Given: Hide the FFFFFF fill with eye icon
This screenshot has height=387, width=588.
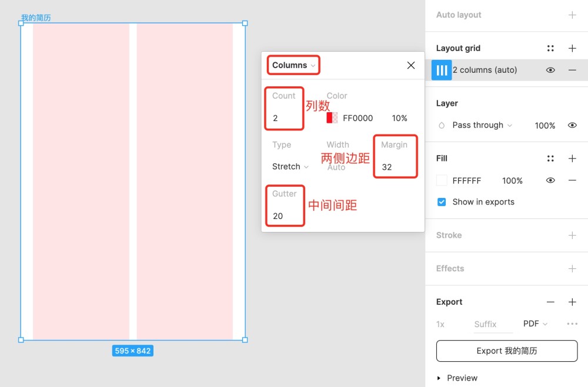Looking at the screenshot, I should tap(550, 180).
